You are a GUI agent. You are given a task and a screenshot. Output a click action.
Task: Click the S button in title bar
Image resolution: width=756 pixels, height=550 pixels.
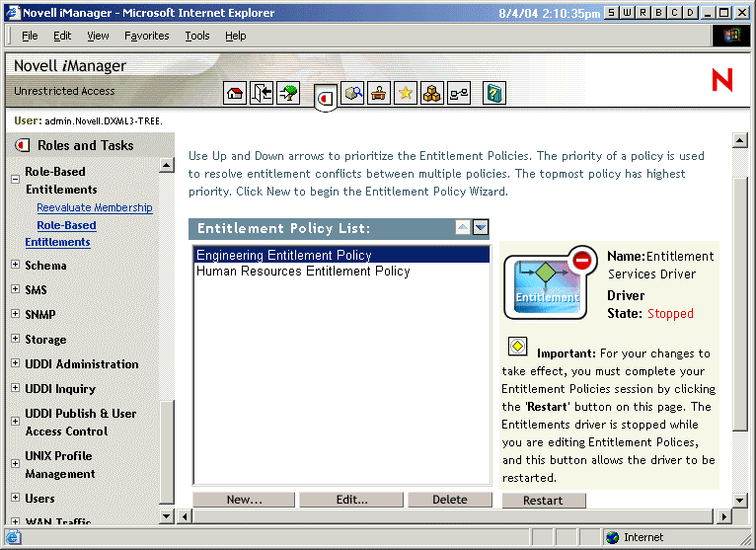611,13
